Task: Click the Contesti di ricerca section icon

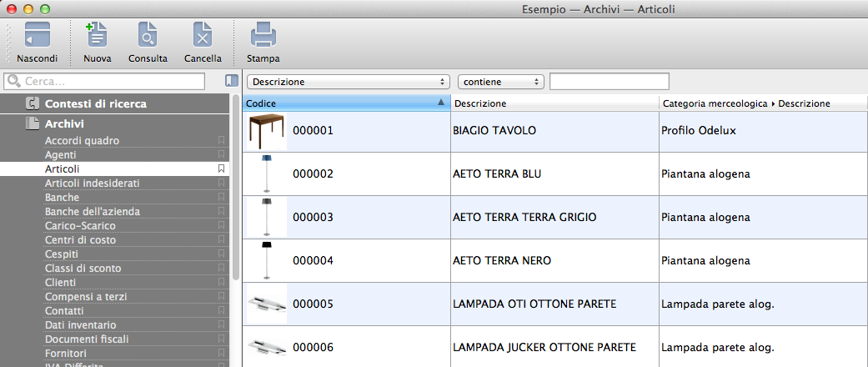Action: pos(33,104)
